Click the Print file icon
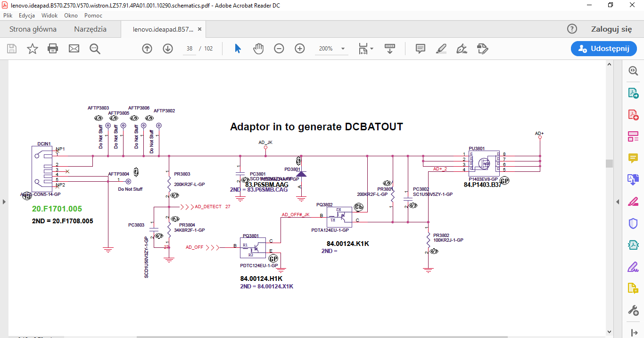The height and width of the screenshot is (338, 644). (53, 49)
